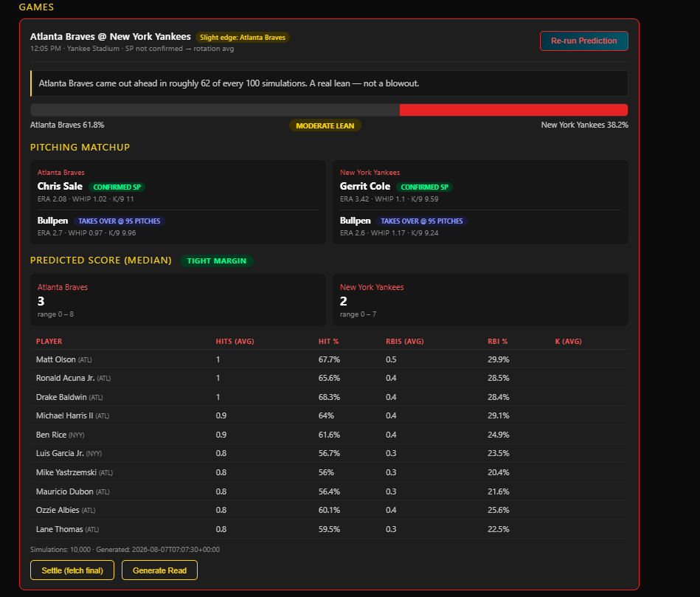Select the Mike Yastrzemski row

pos(329,472)
